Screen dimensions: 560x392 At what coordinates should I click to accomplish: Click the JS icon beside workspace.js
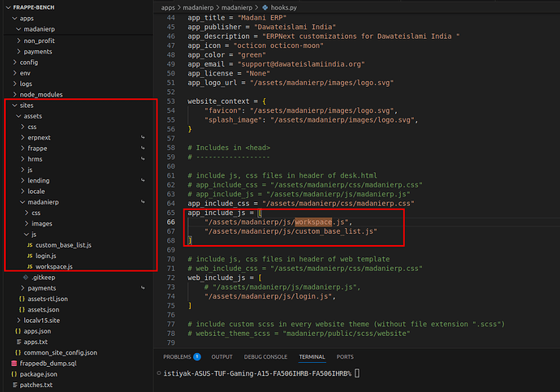(x=30, y=266)
